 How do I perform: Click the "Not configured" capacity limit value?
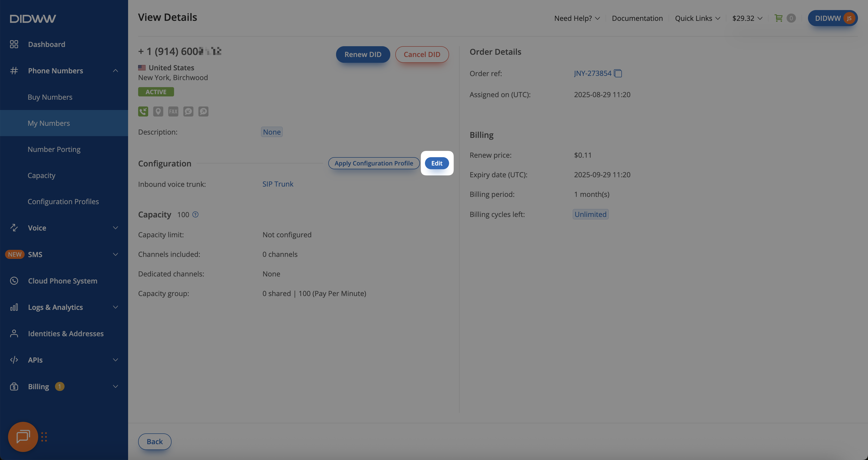[287, 235]
